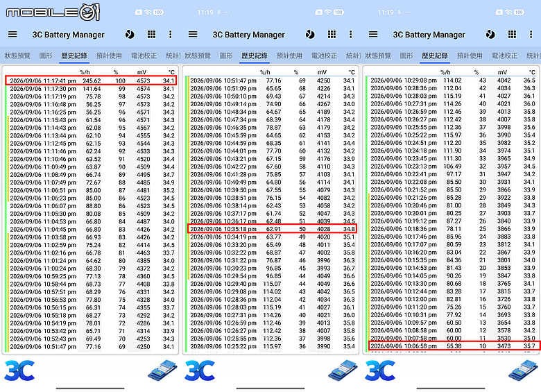Open hamburger menu in second screenshot
The width and height of the screenshot is (541, 392).
coord(193,34)
